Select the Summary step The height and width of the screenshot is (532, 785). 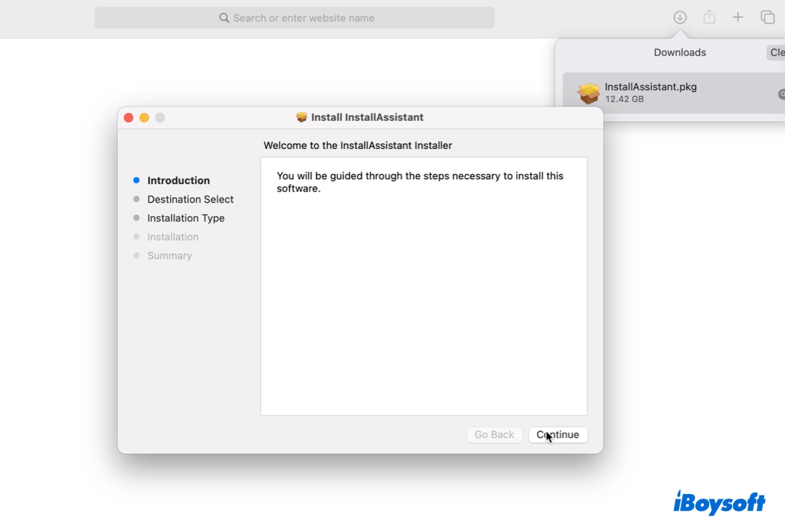[169, 255]
